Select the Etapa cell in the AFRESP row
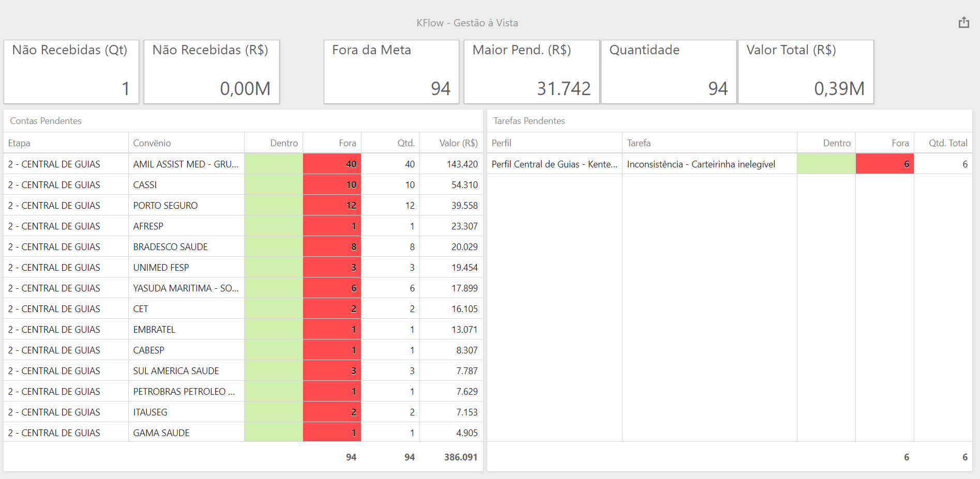The height and width of the screenshot is (479, 980). click(66, 226)
